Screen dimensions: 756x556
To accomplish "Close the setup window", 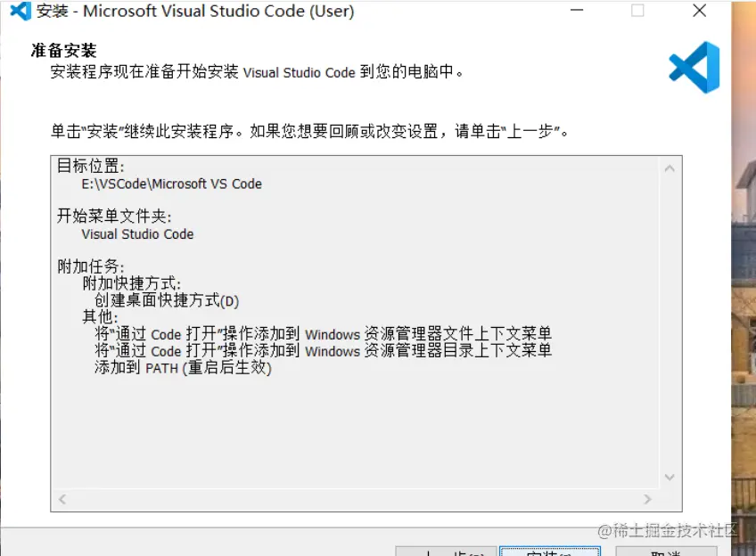I will [700, 10].
